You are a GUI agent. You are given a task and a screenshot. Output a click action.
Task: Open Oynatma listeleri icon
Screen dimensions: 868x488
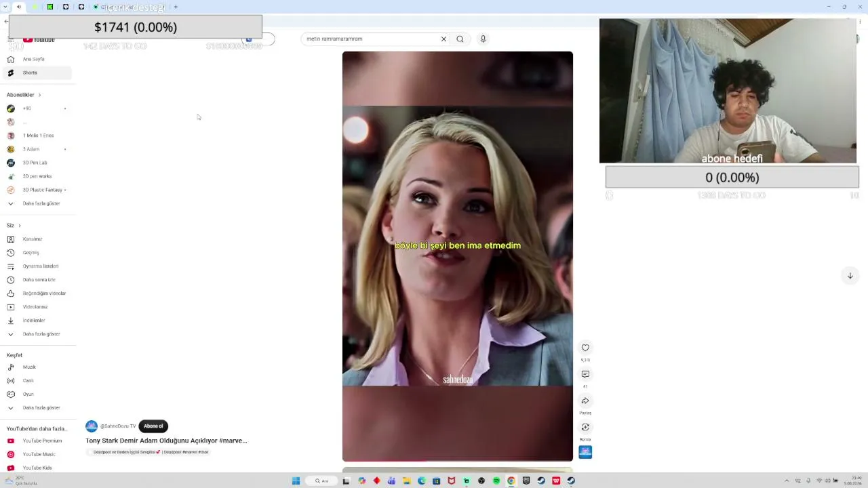(11, 266)
